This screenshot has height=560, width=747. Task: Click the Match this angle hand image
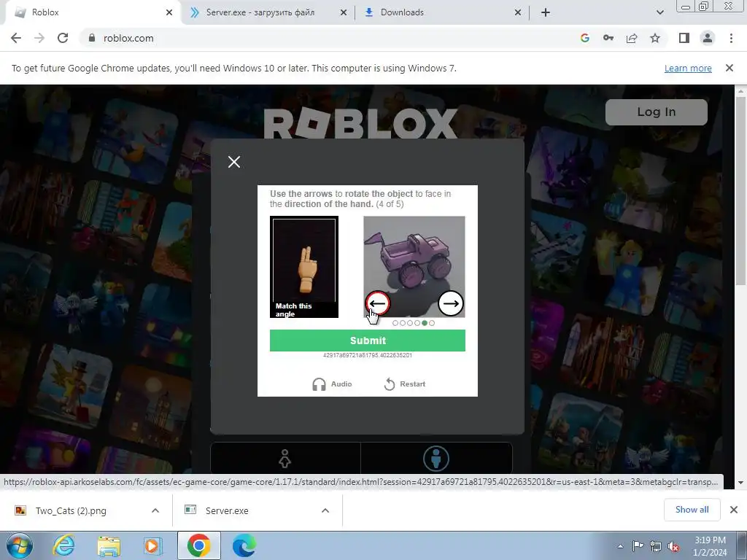[x=304, y=267]
